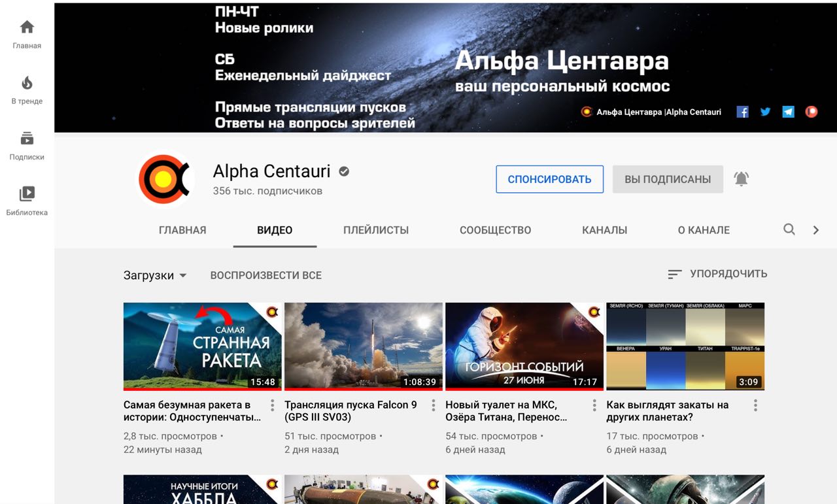Open Patreon link icon in banner
837x504 pixels.
coord(811,112)
